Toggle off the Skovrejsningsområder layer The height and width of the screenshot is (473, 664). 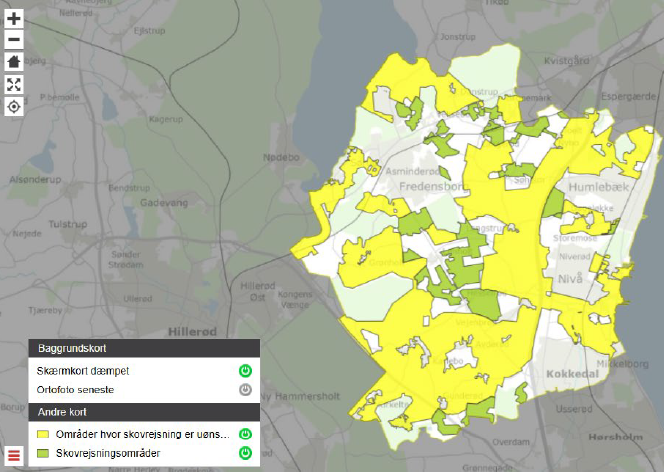point(245,454)
